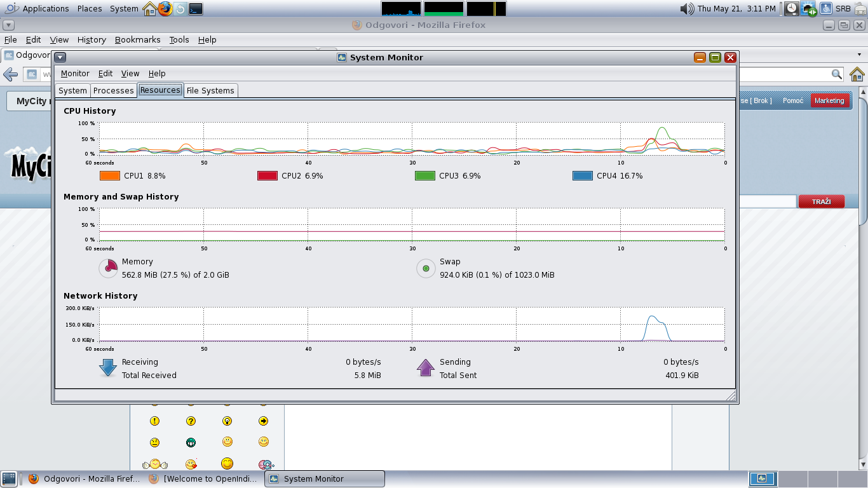
Task: Click the Firefox launcher in top panel
Action: point(165,9)
